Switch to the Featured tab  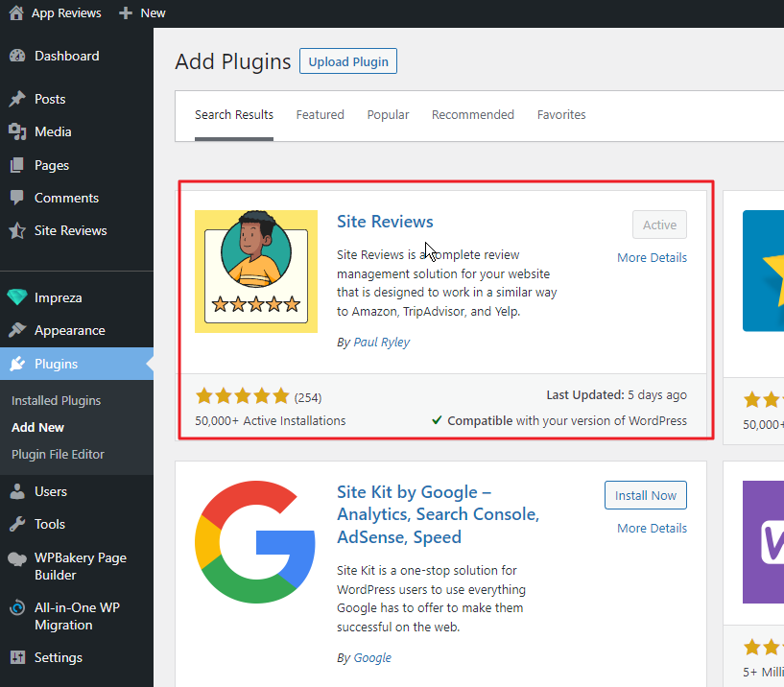coord(320,115)
